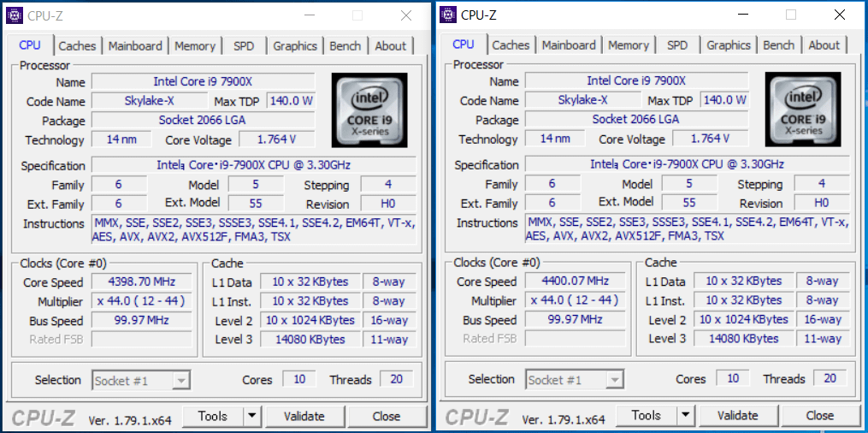Click Level 3 14080 KBytes in right window
Image resolution: width=868 pixels, height=433 pixels.
743,338
